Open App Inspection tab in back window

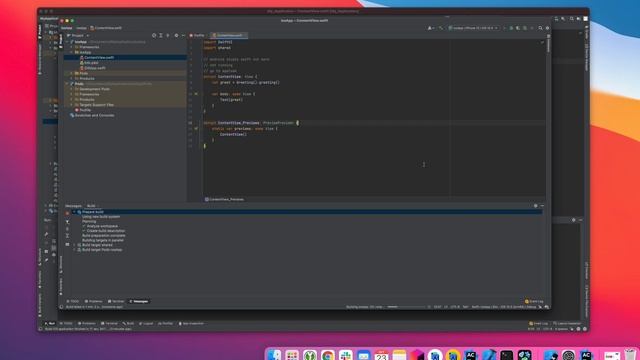click(x=191, y=324)
